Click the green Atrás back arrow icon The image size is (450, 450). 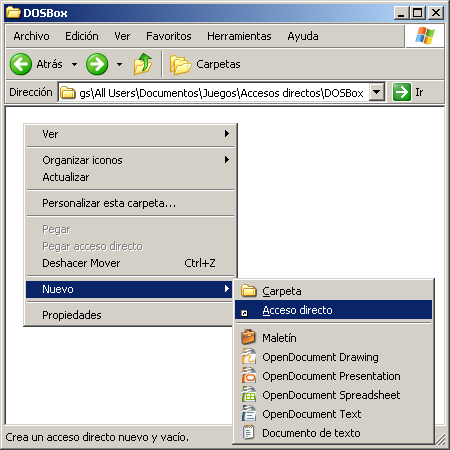click(x=21, y=64)
